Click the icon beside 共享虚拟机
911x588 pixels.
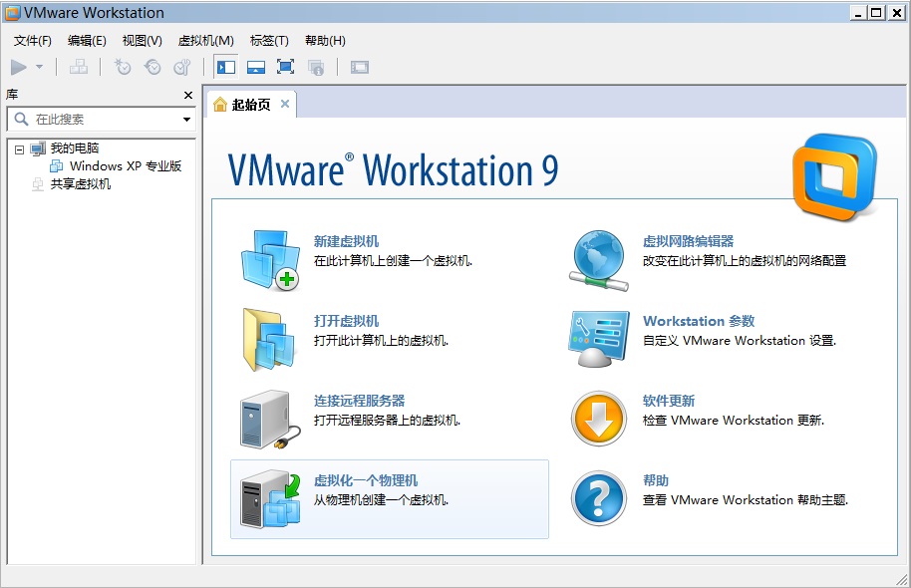point(38,184)
